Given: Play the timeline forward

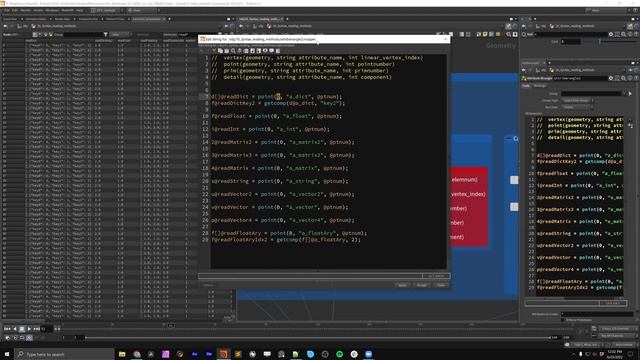Looking at the screenshot, I should (x=29, y=329).
